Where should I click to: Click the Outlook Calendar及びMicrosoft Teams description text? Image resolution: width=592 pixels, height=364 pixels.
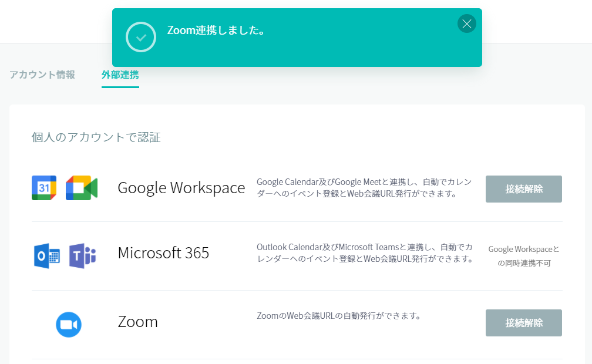[x=365, y=253]
